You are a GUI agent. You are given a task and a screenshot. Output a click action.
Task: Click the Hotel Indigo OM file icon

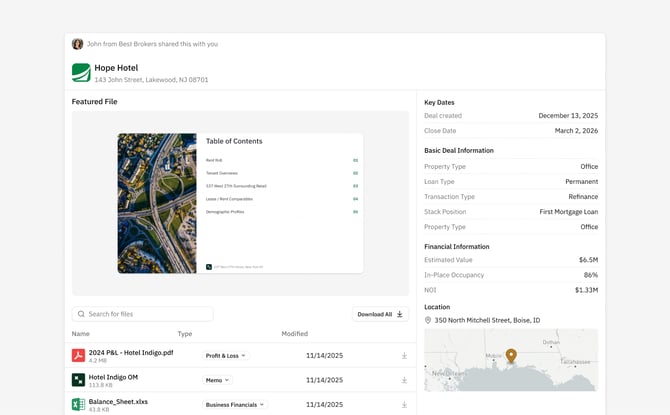78,380
